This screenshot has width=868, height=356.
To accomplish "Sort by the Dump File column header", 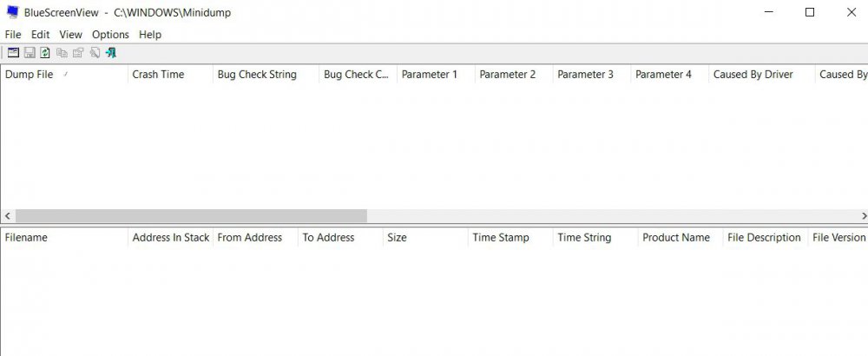I will click(x=30, y=75).
